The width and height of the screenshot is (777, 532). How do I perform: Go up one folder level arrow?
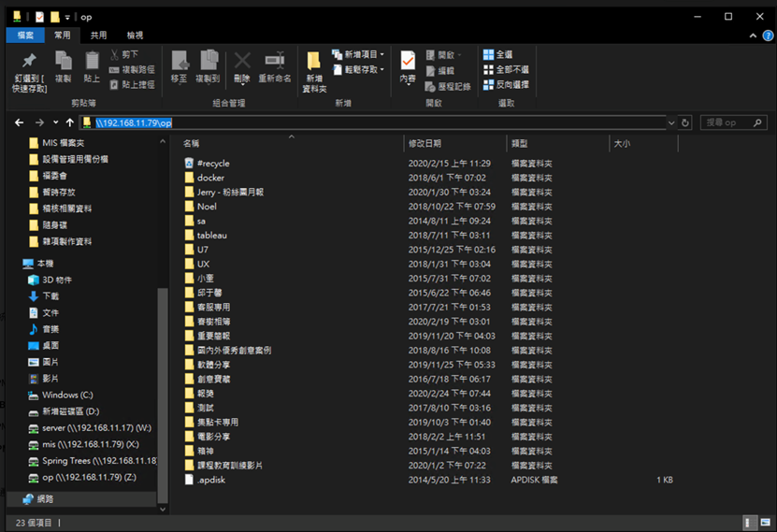point(70,122)
